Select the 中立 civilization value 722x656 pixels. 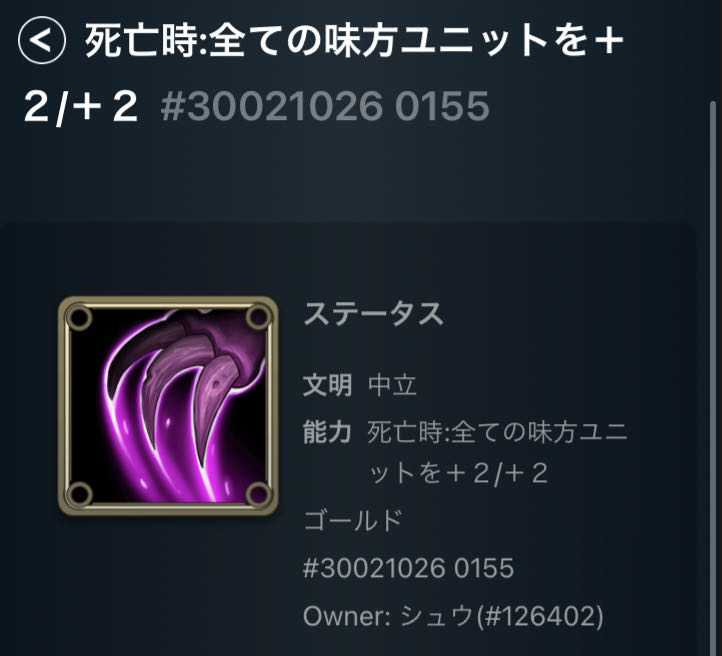(x=393, y=385)
